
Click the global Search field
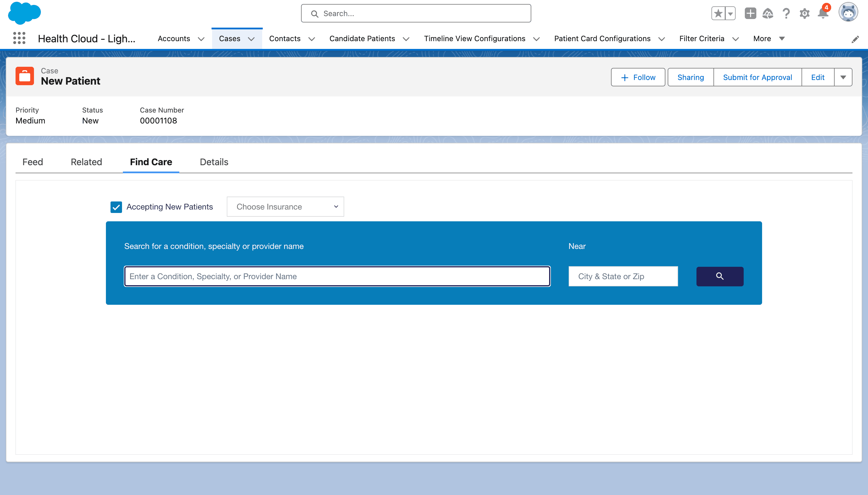pyautogui.click(x=416, y=14)
